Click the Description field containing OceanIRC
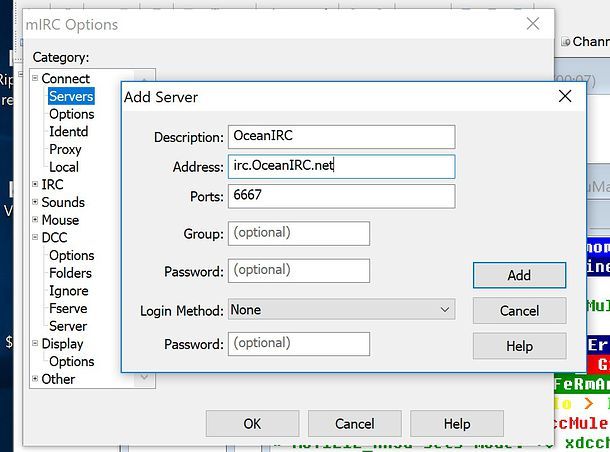The width and height of the screenshot is (610, 452). tap(342, 137)
